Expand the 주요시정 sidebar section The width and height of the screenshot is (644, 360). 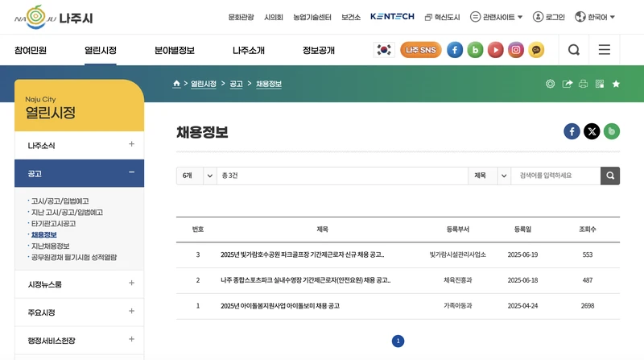click(x=79, y=312)
